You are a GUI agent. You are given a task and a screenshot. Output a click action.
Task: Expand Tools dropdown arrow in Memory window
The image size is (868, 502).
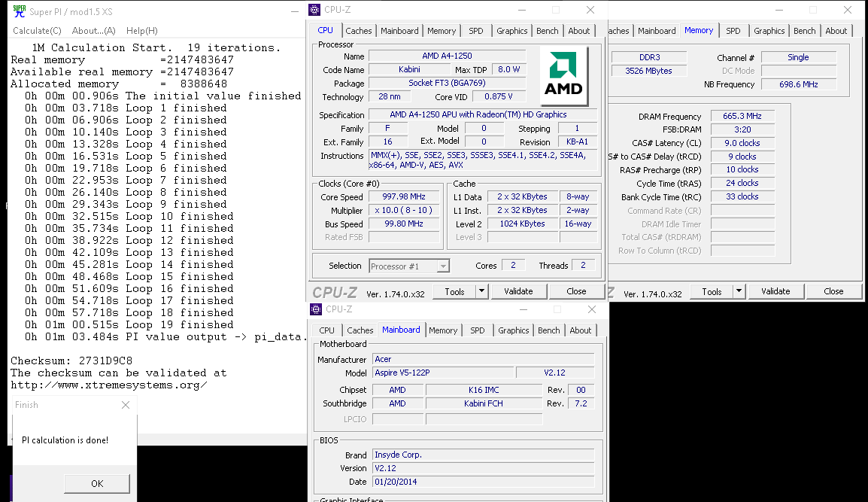click(739, 291)
